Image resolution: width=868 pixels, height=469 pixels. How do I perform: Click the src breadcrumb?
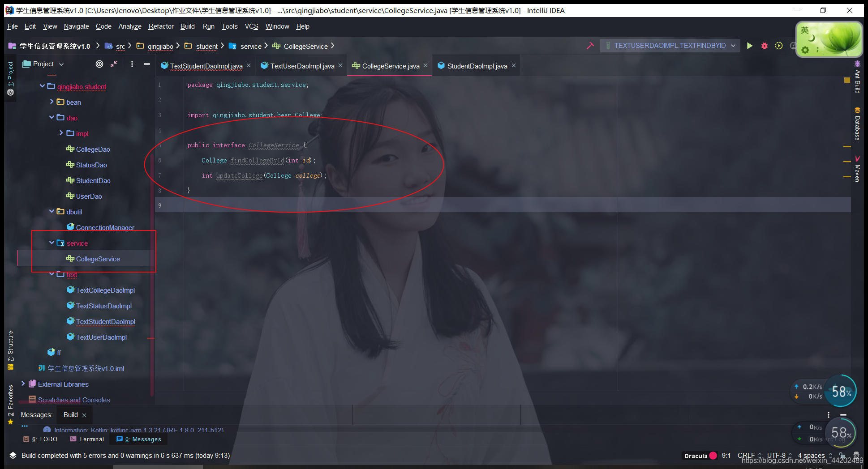[120, 46]
